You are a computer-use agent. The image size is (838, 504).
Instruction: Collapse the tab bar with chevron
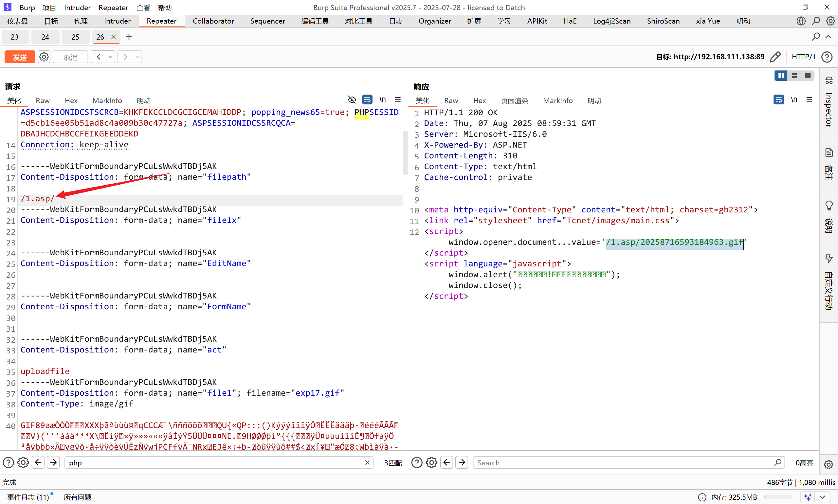829,37
